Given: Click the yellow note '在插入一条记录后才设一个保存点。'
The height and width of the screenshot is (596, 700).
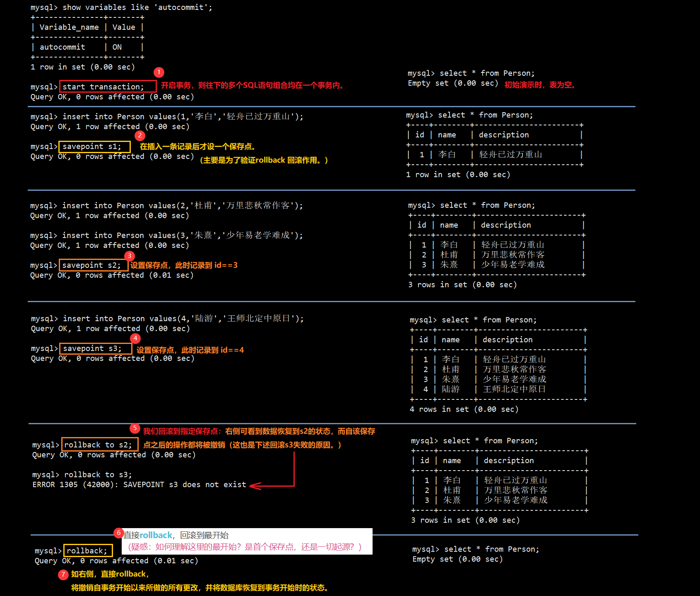Looking at the screenshot, I should 197,147.
